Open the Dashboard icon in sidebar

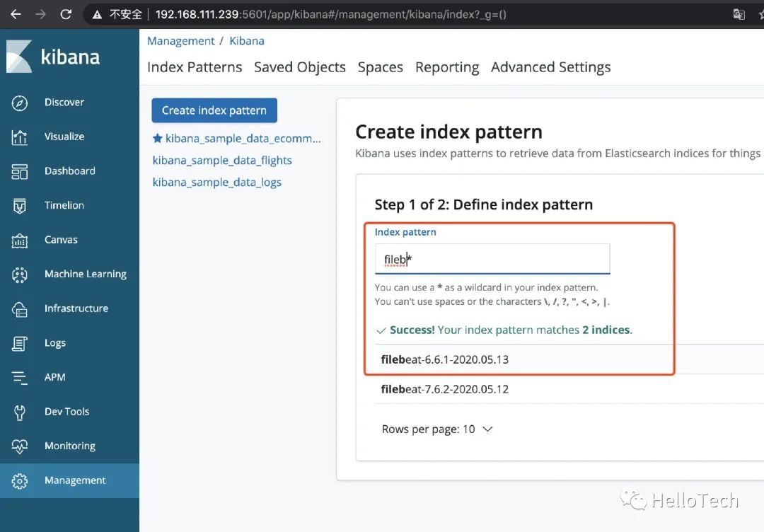click(x=20, y=171)
